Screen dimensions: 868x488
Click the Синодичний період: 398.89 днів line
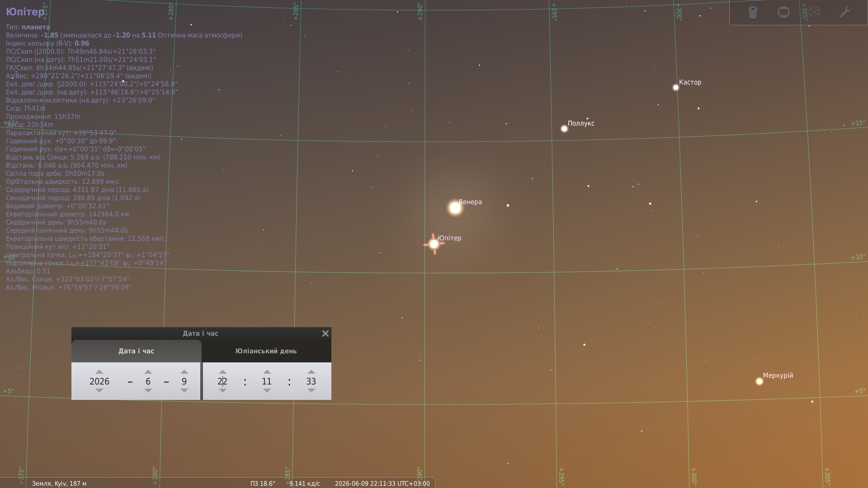coord(73,198)
